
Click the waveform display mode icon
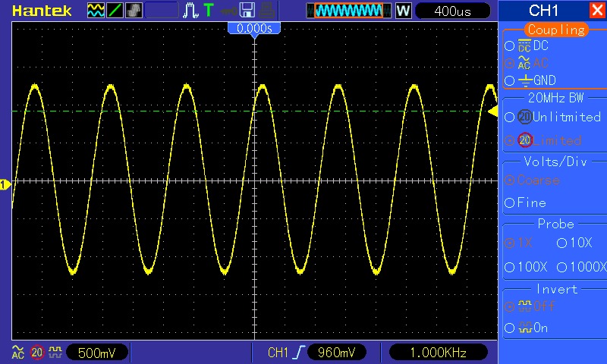click(96, 11)
